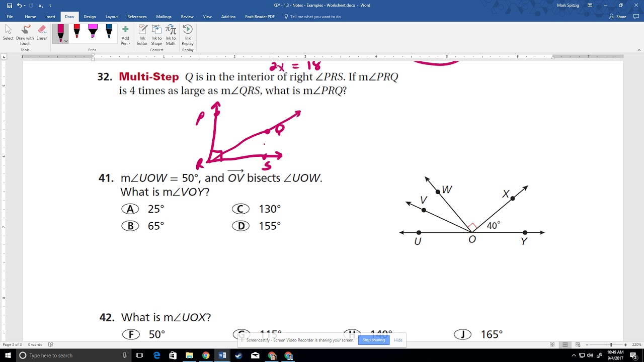Switch to Read Mode view
This screenshot has width=644, height=362.
point(552,344)
